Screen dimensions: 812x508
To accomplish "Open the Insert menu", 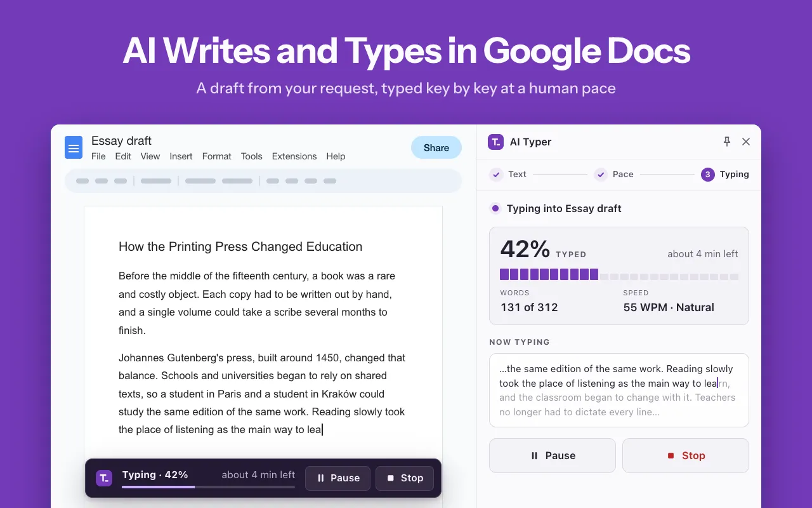I will point(181,156).
